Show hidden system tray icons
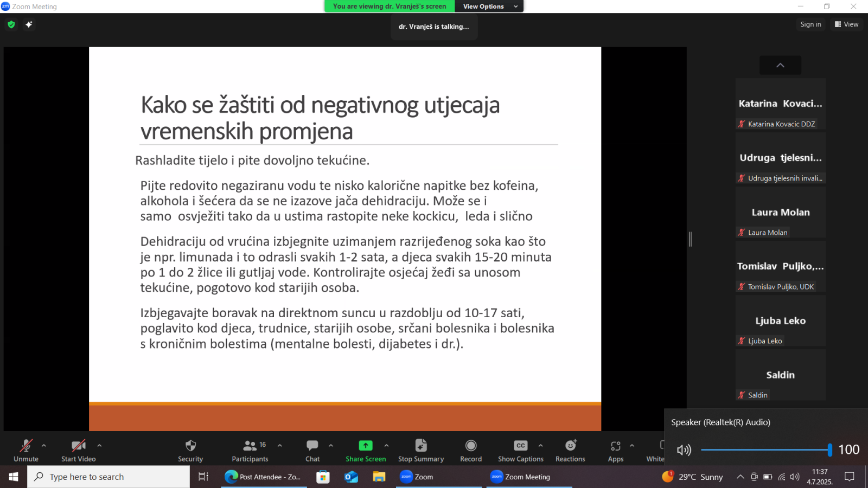The height and width of the screenshot is (488, 868). 740,477
